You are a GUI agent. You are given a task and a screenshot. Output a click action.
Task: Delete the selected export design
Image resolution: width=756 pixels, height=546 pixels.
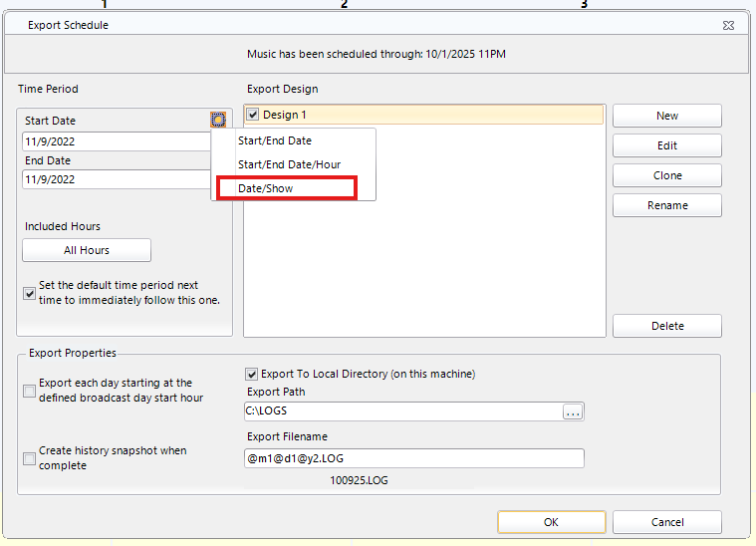click(666, 326)
